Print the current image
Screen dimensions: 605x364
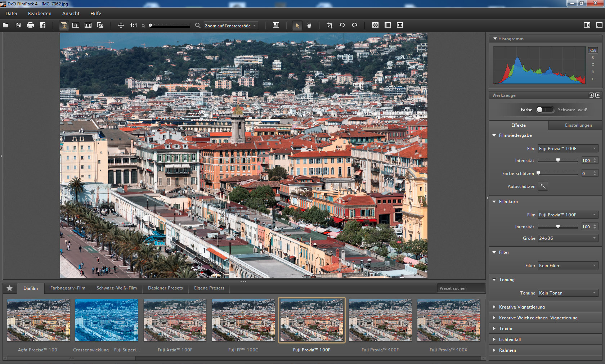pyautogui.click(x=30, y=25)
